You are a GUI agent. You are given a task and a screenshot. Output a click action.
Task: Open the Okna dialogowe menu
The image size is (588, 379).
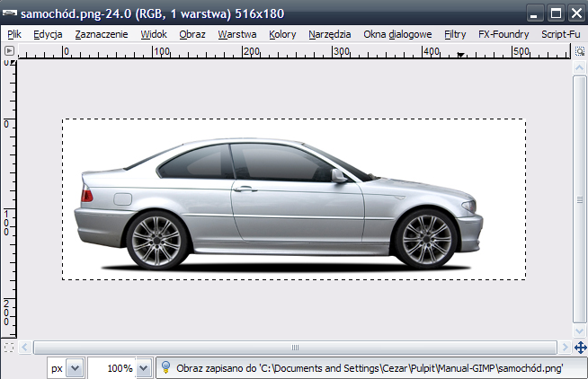tap(397, 34)
